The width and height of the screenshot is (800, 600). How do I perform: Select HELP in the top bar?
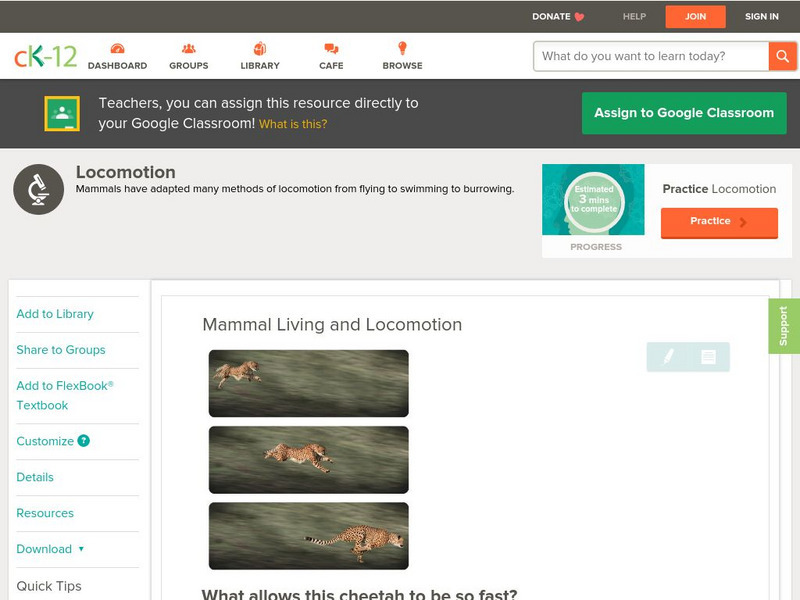click(x=633, y=16)
